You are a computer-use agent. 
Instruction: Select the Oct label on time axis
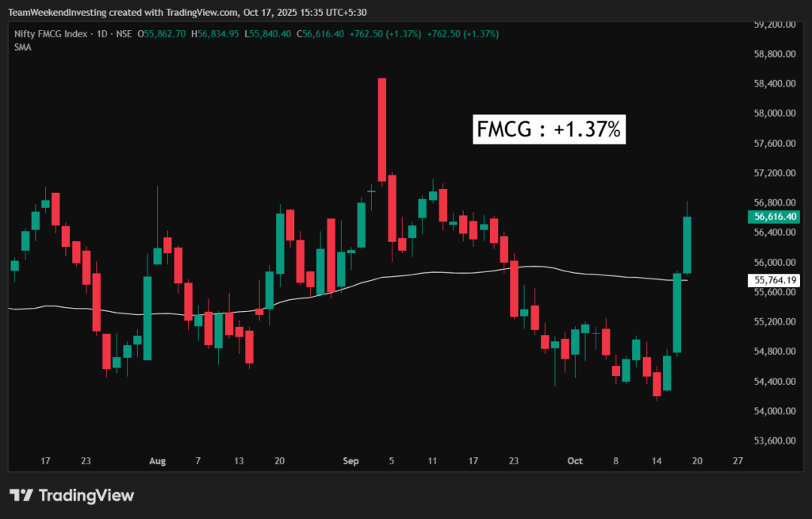pyautogui.click(x=575, y=461)
